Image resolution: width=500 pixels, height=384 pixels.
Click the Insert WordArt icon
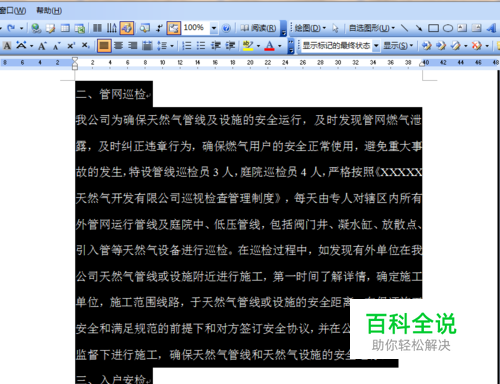coord(491,28)
